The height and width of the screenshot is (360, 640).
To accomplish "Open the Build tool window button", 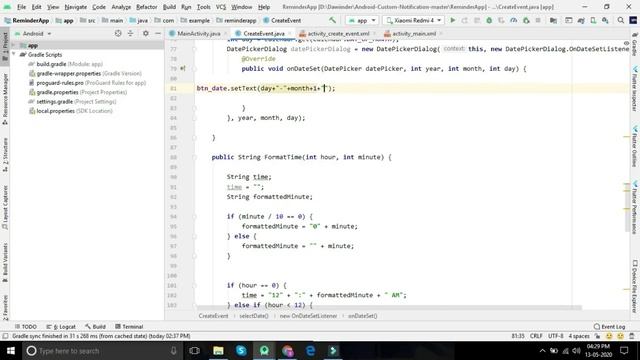I will click(x=95, y=327).
